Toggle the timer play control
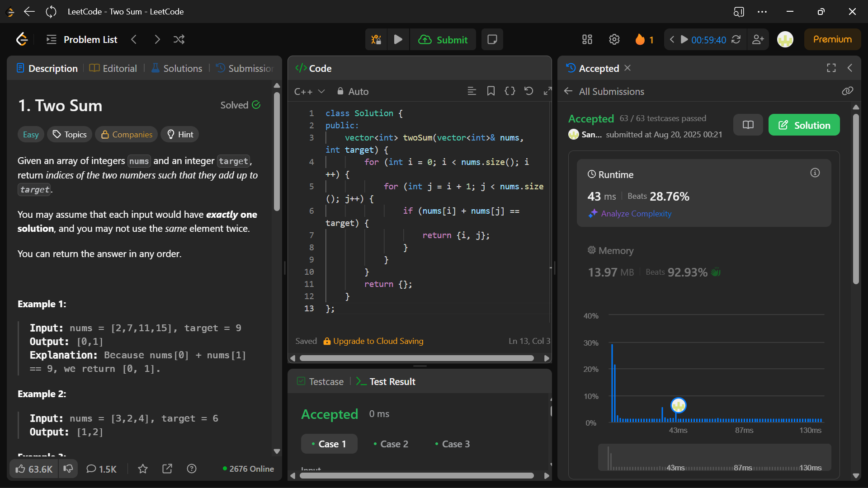The width and height of the screenshot is (868, 488). [x=684, y=40]
